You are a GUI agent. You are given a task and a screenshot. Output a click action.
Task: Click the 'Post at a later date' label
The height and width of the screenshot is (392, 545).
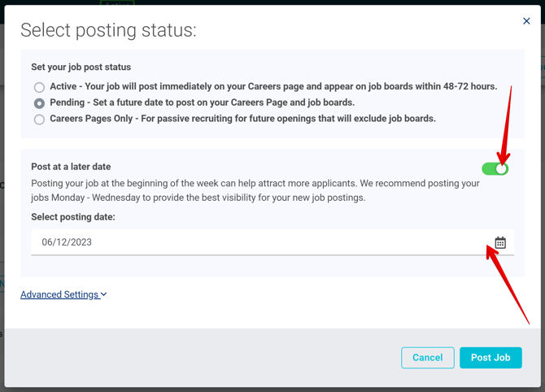pyautogui.click(x=71, y=167)
